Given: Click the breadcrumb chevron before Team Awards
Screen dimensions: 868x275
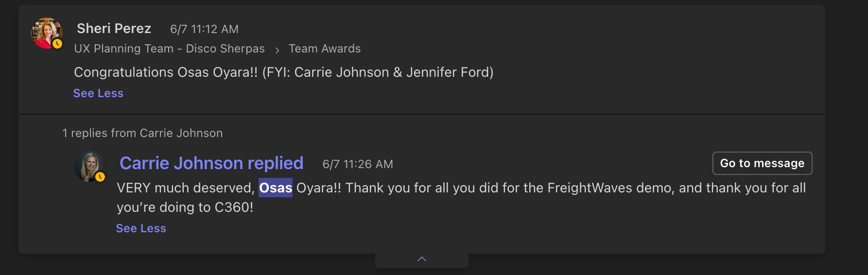Looking at the screenshot, I should coord(277,50).
